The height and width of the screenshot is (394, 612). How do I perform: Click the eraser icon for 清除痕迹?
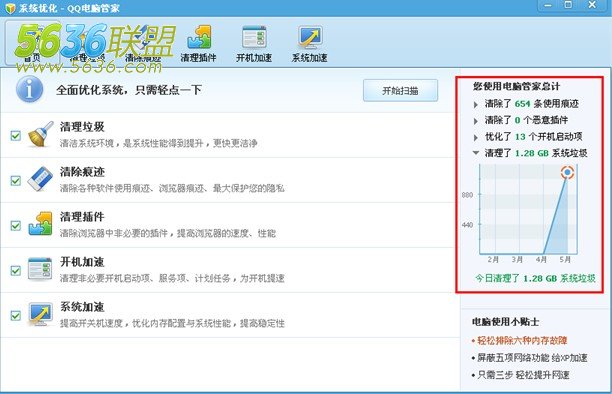[x=40, y=179]
